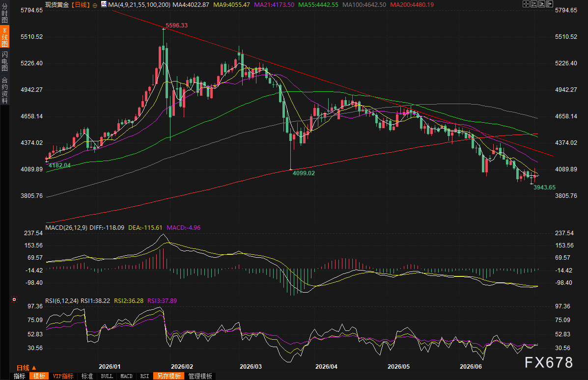Click the 另存模板 button
Screen dimensions: 588x380
point(169,376)
